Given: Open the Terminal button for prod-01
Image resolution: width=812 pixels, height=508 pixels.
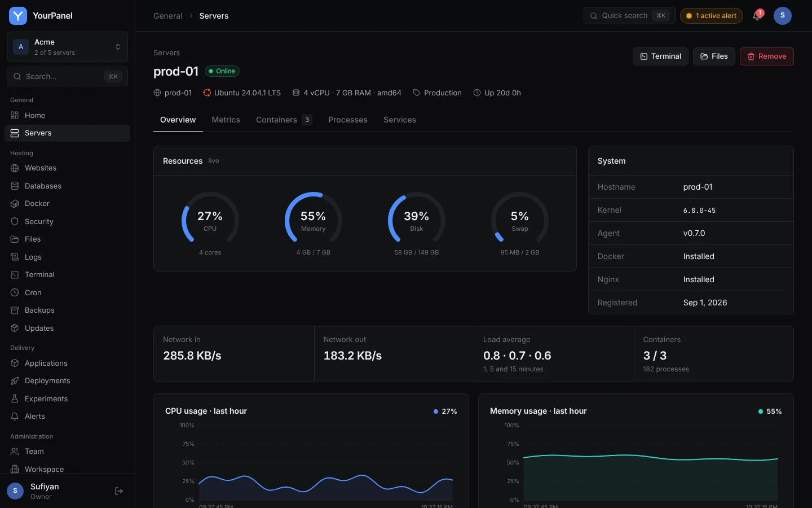Looking at the screenshot, I should 660,56.
